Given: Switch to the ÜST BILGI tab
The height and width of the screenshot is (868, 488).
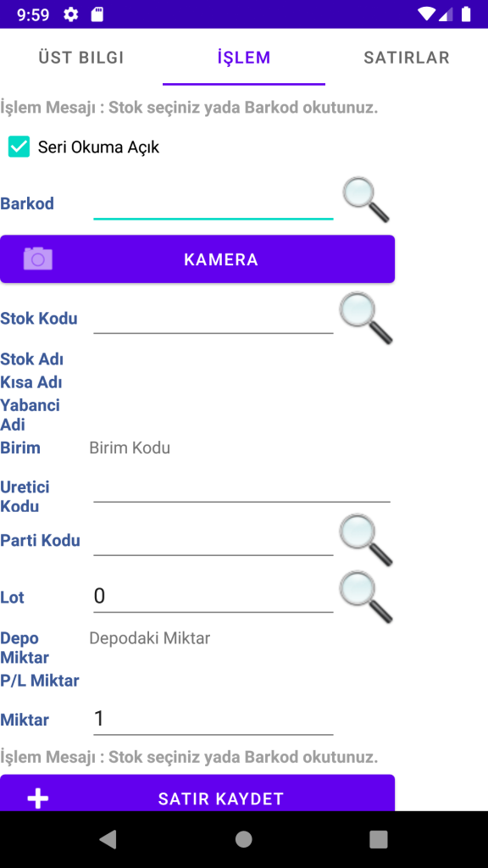Looking at the screenshot, I should click(80, 58).
